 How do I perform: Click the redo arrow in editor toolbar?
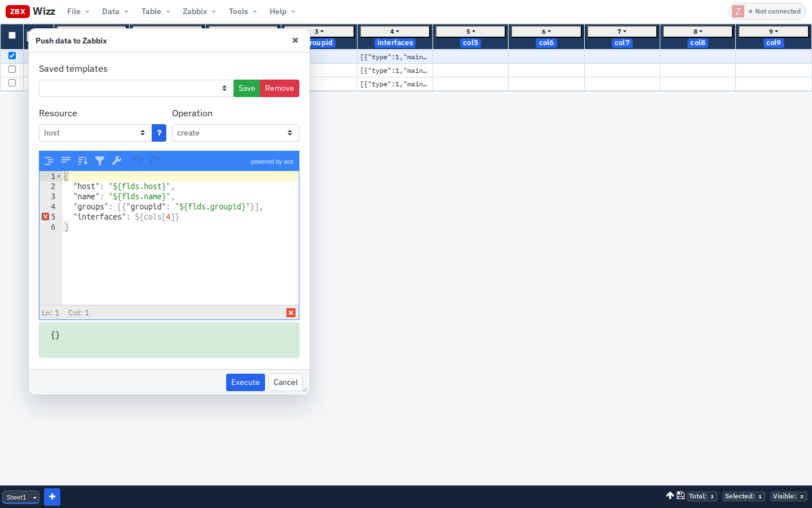(155, 161)
